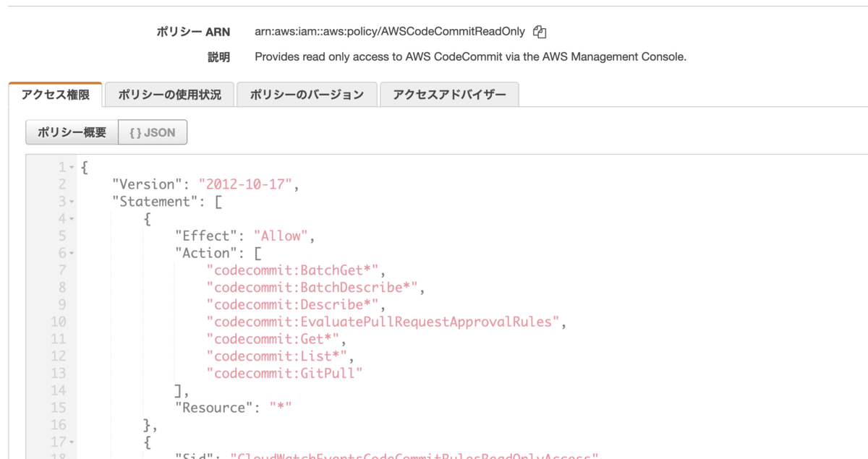Click the "codecommit:GitPull" action
Image resolution: width=868 pixels, height=459 pixels.
coord(284,373)
